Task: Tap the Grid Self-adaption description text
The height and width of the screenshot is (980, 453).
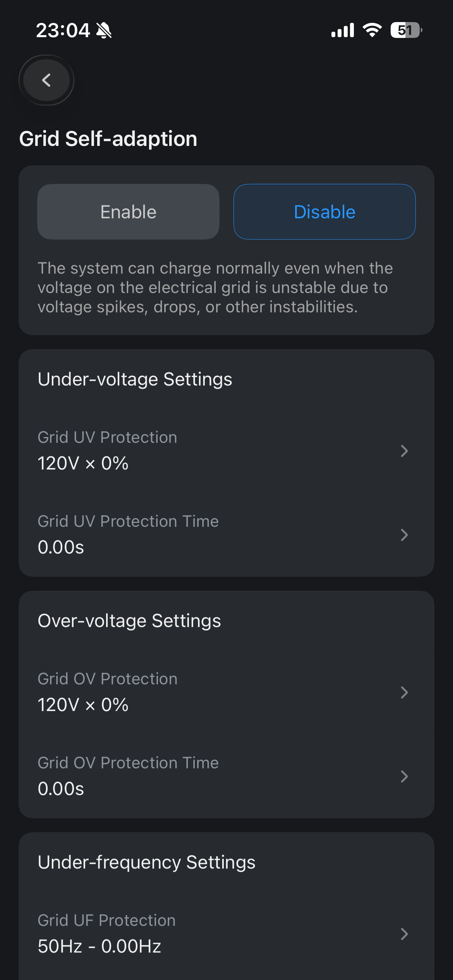Action: pos(215,288)
